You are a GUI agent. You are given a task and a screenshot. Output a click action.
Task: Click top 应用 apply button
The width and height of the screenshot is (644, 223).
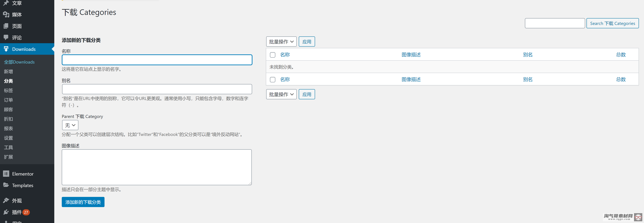tap(307, 42)
